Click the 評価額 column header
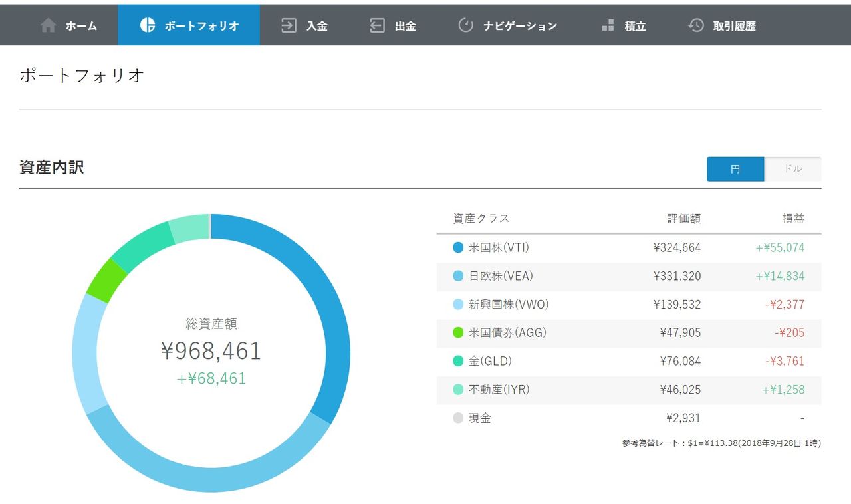 pyautogui.click(x=684, y=219)
